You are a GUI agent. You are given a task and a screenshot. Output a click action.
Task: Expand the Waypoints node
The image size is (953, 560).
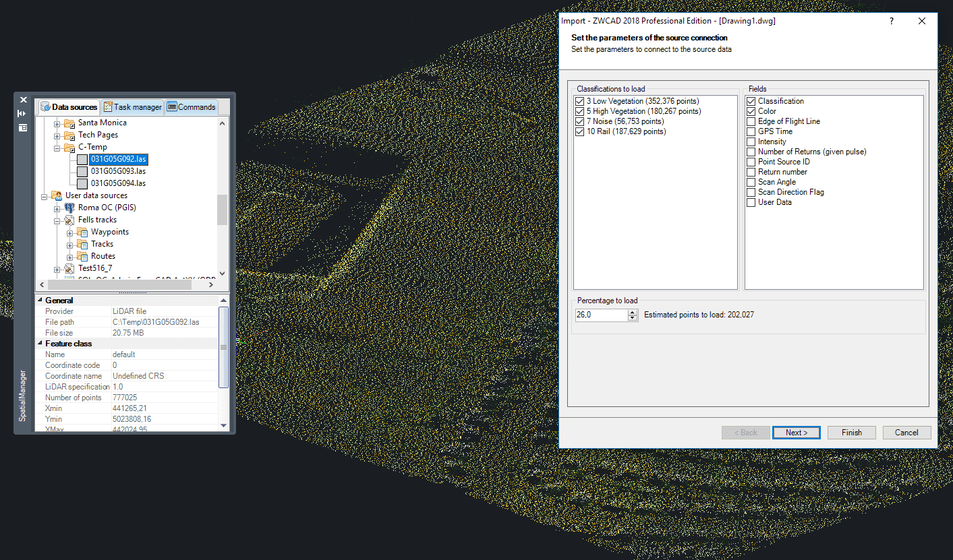70,232
